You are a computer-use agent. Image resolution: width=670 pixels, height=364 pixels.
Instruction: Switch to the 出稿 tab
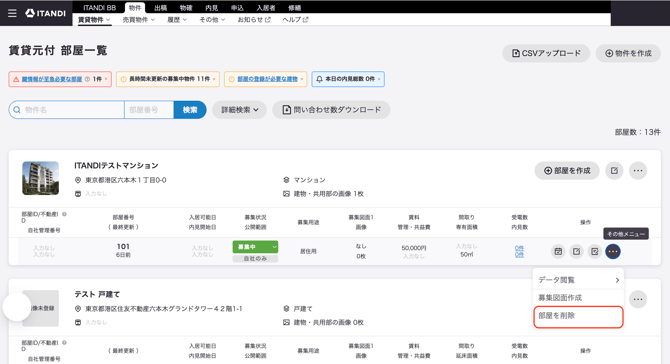161,8
